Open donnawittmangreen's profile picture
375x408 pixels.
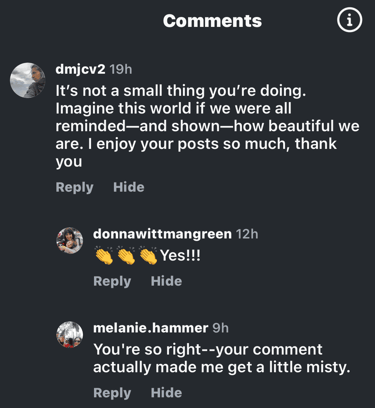(69, 241)
